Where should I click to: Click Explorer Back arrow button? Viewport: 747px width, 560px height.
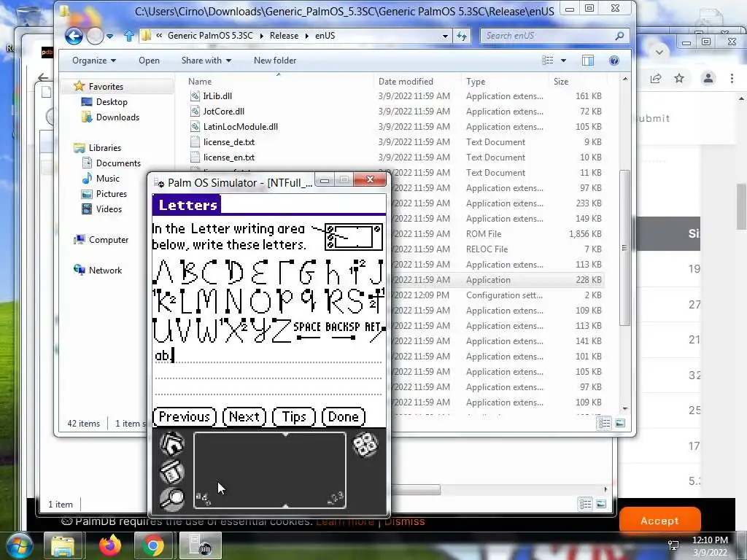tap(74, 36)
